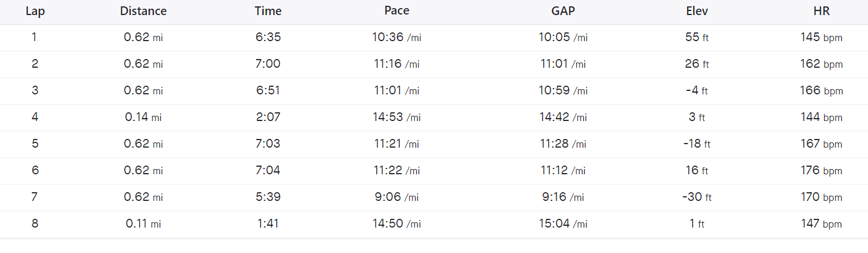Click the 9:06 /mi pace value
The width and height of the screenshot is (868, 253).
coord(396,197)
